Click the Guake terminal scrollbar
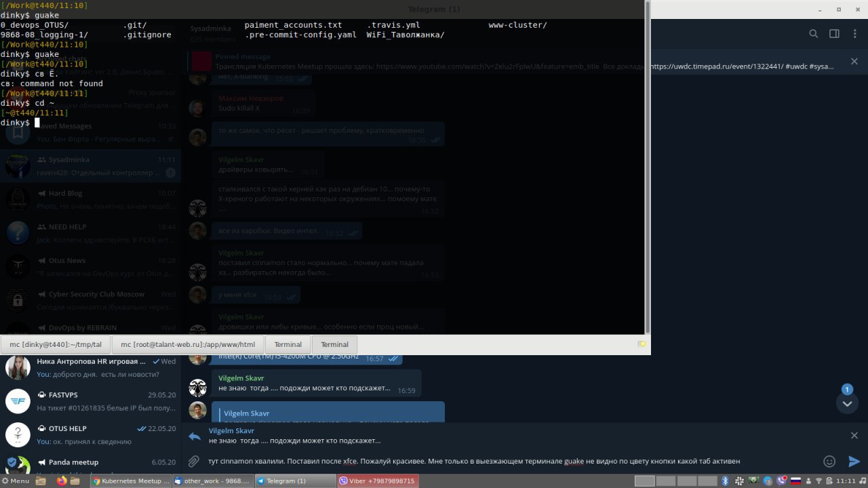Screen dimensions: 868x488 (648, 166)
